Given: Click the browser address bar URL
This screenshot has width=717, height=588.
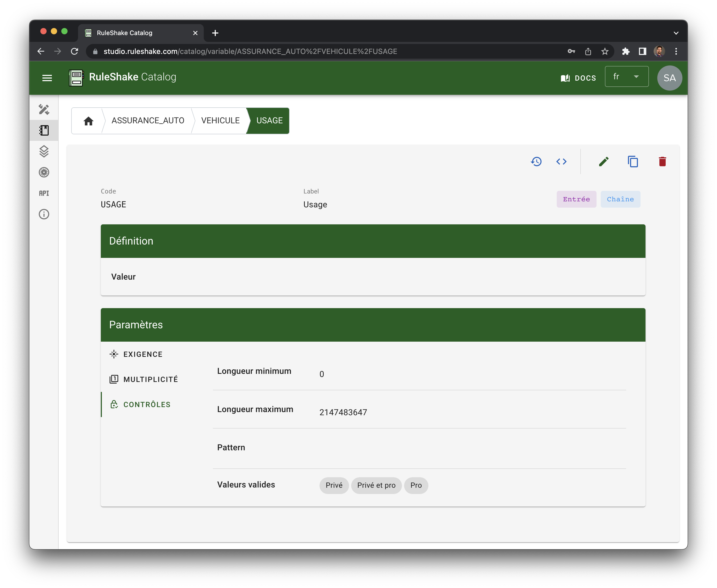Looking at the screenshot, I should point(250,52).
